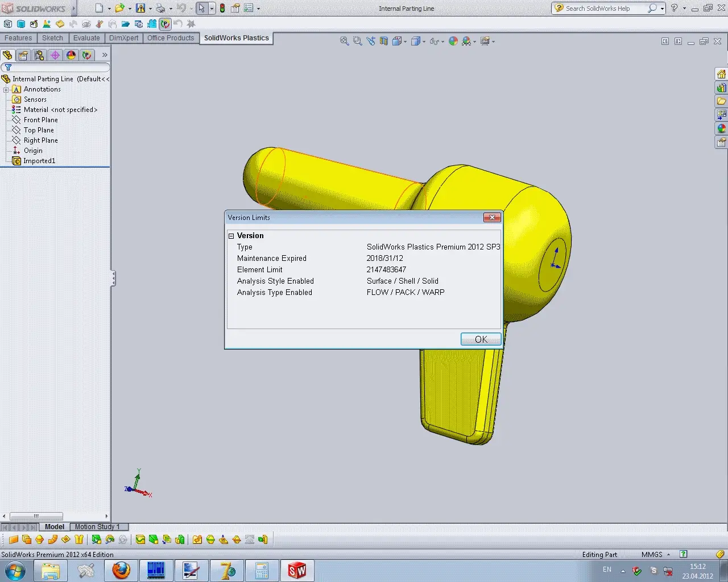Click the feature tree filter field
The width and height of the screenshot is (728, 582).
click(55, 68)
